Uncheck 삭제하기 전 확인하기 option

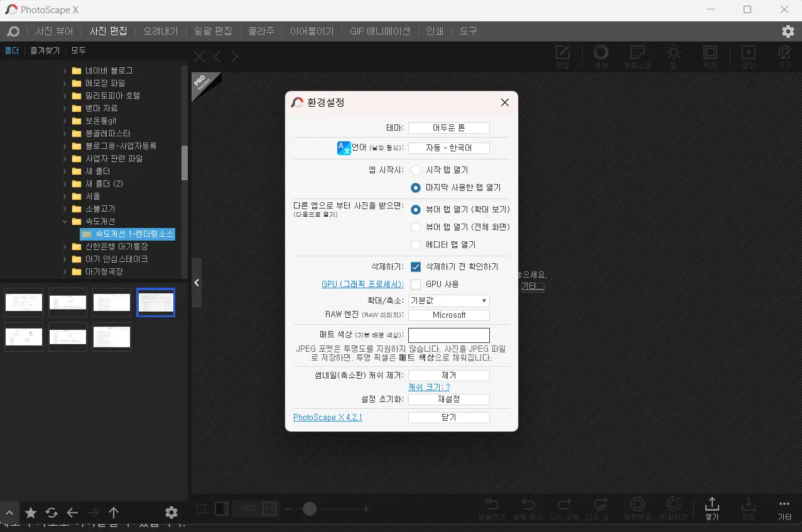(x=415, y=266)
